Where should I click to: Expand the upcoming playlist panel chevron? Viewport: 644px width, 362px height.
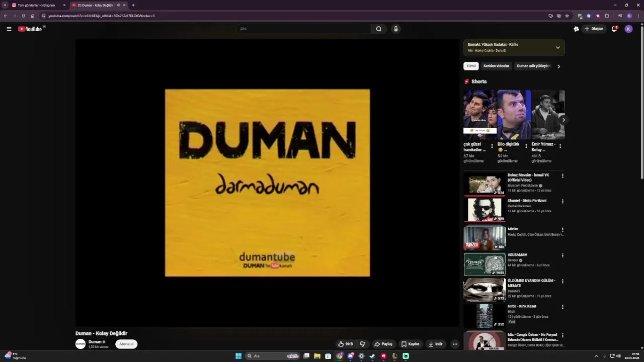[x=557, y=47]
